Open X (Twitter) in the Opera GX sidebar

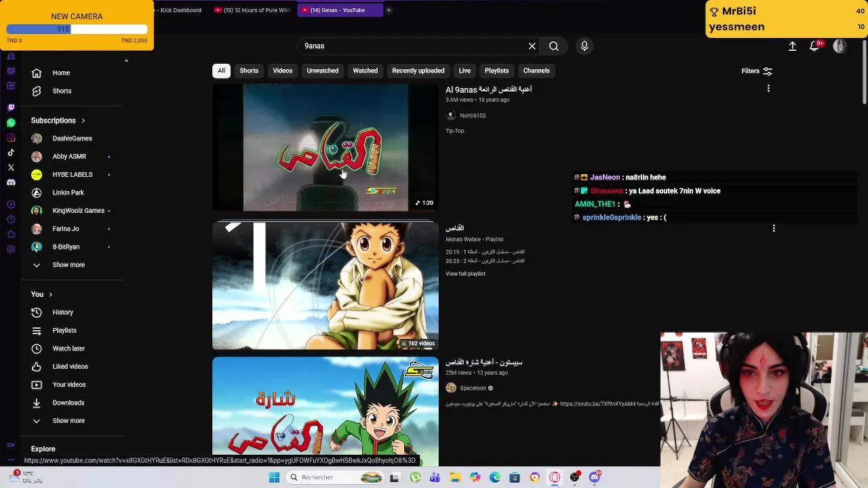11,167
